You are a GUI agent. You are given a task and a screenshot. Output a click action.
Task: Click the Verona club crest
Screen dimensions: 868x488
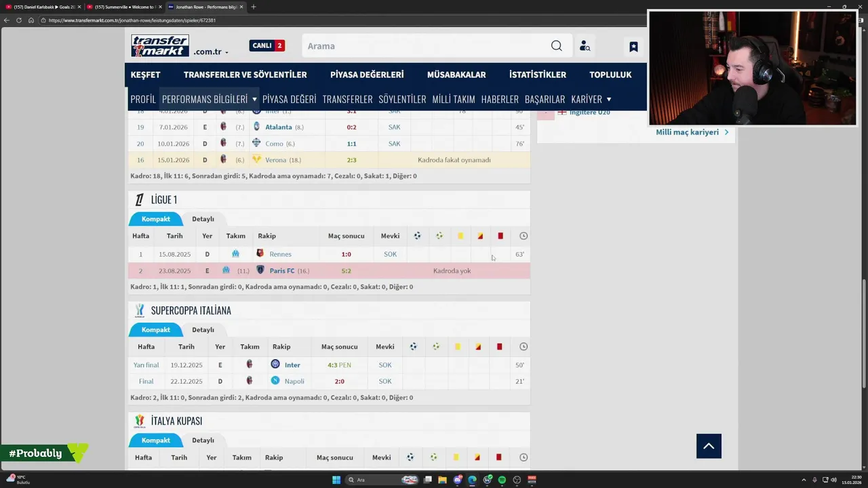coord(256,160)
